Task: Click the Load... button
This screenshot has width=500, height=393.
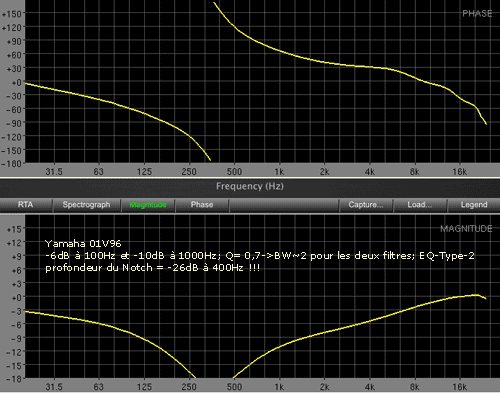Action: coord(419,205)
